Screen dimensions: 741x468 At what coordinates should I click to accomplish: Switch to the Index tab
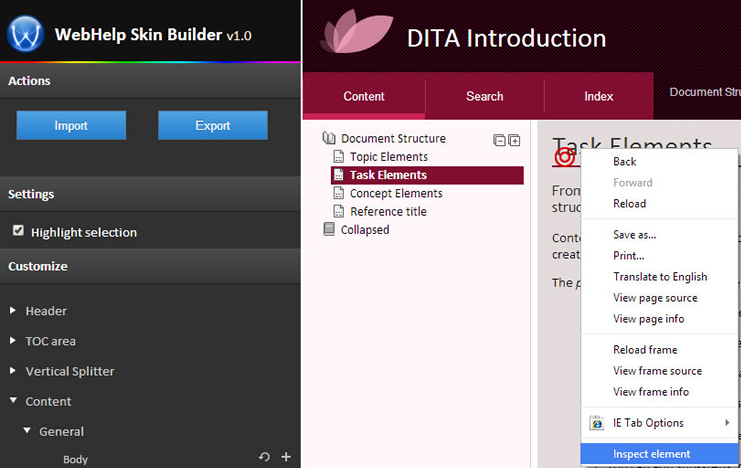[599, 96]
